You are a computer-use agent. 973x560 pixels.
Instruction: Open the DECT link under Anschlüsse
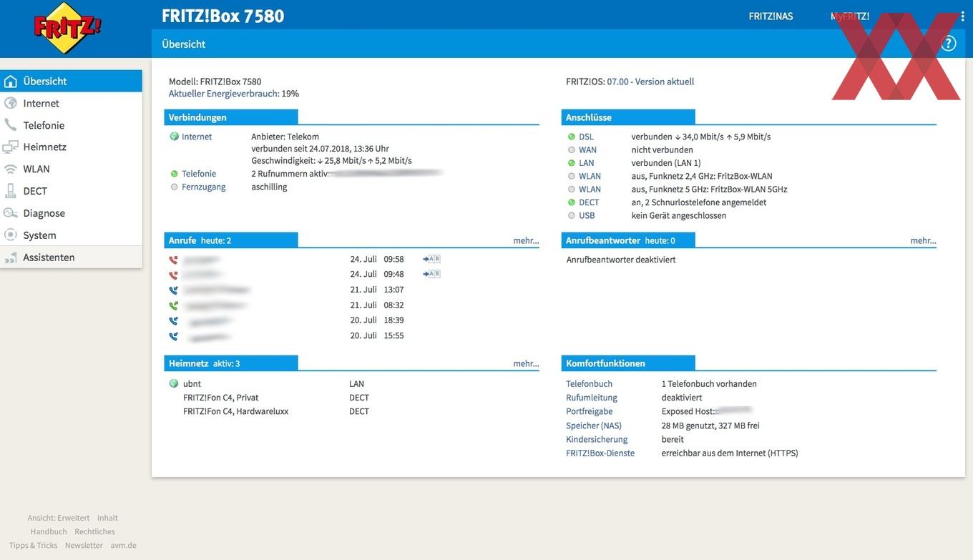tap(589, 202)
